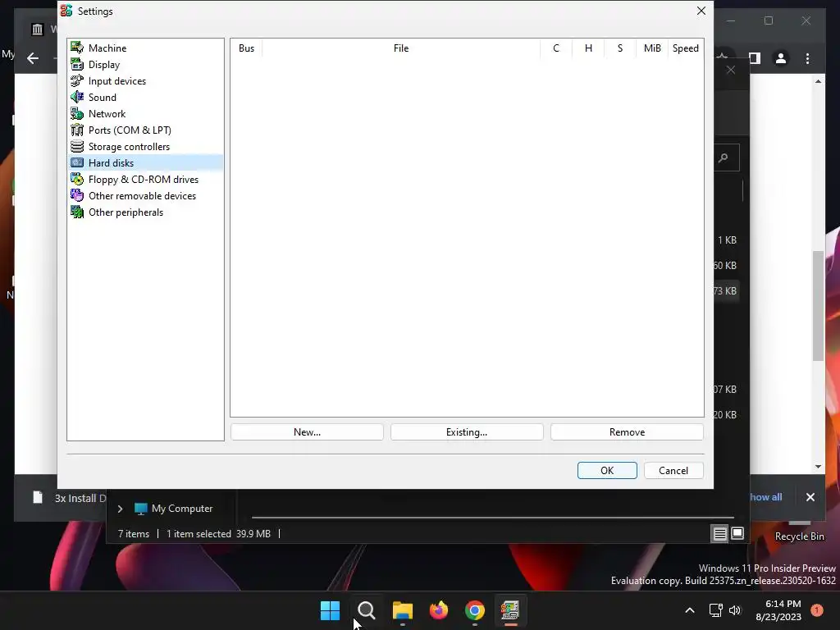Switch File Explorer to details view

tap(720, 533)
